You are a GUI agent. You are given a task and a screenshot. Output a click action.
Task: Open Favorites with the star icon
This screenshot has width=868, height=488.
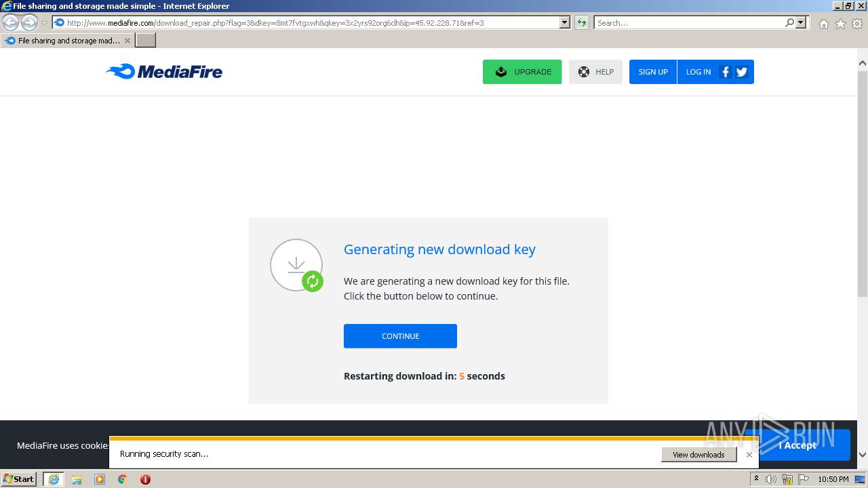[x=840, y=24]
